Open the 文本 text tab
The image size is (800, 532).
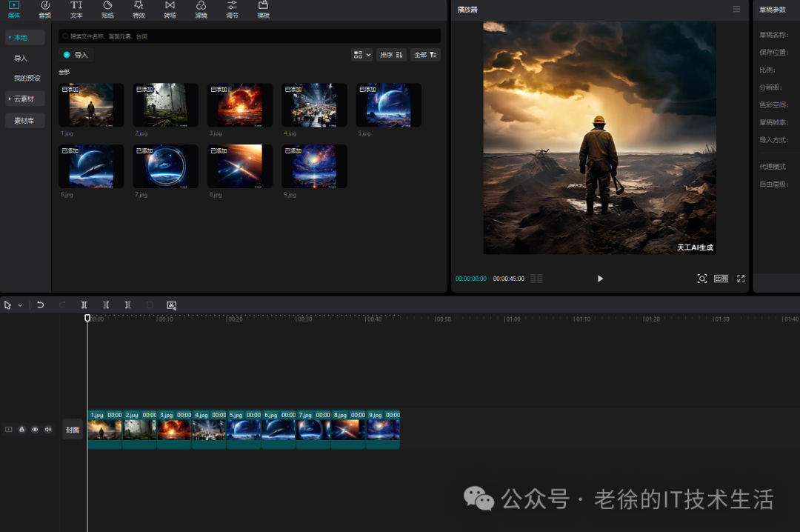click(x=76, y=10)
